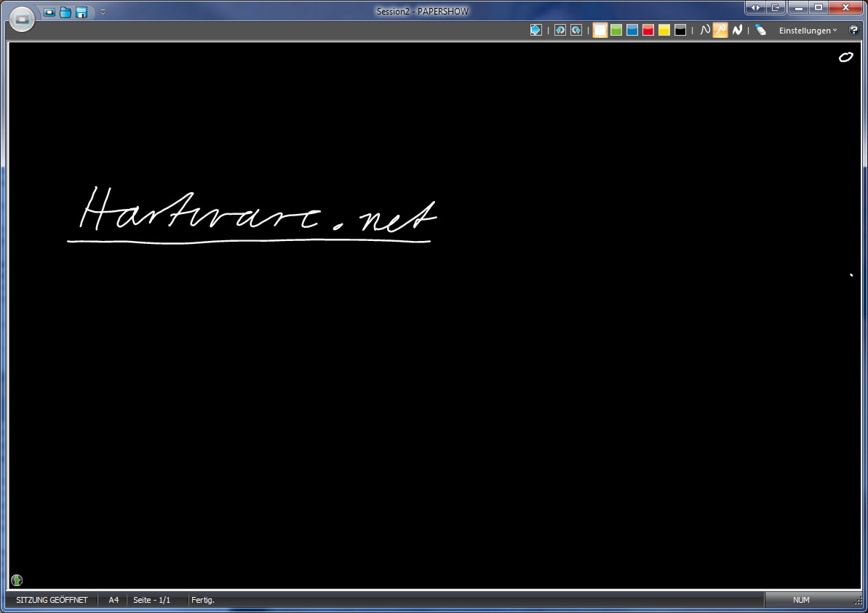The height and width of the screenshot is (613, 868).
Task: Open help with the question mark icon
Action: pyautogui.click(x=853, y=30)
